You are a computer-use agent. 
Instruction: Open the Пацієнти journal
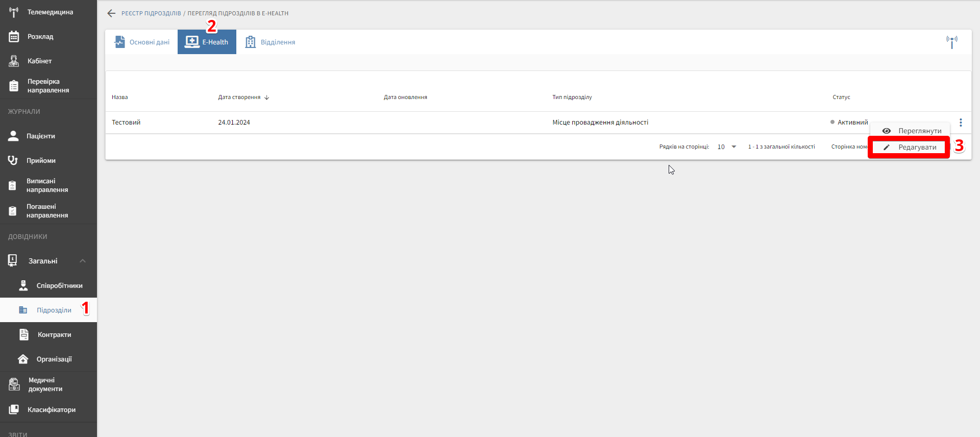coord(40,136)
